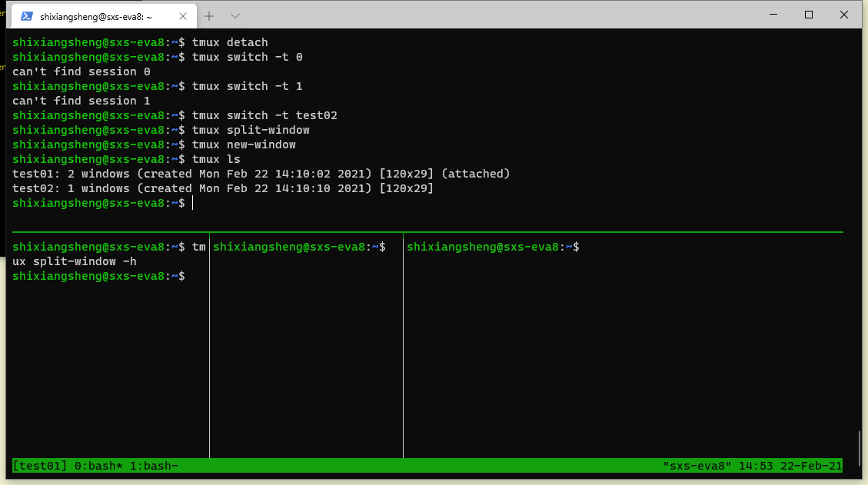Click the 22-Feb-21 date in status bar
This screenshot has height=485, width=868.
tap(811, 467)
